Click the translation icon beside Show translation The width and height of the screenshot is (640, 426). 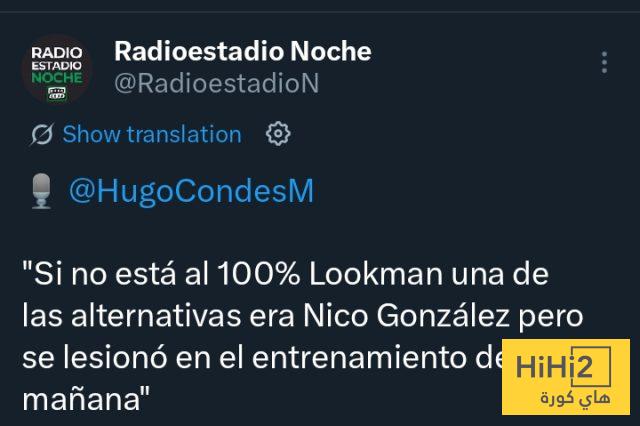(42, 134)
